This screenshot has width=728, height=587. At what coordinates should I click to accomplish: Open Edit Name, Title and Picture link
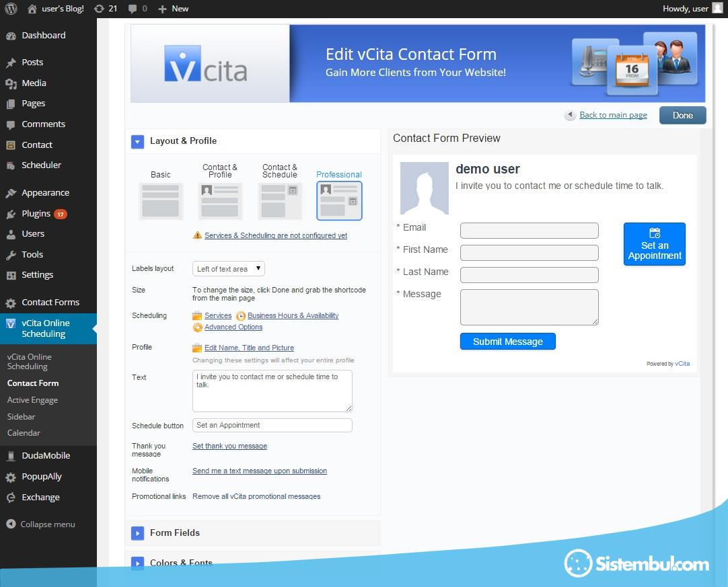249,348
